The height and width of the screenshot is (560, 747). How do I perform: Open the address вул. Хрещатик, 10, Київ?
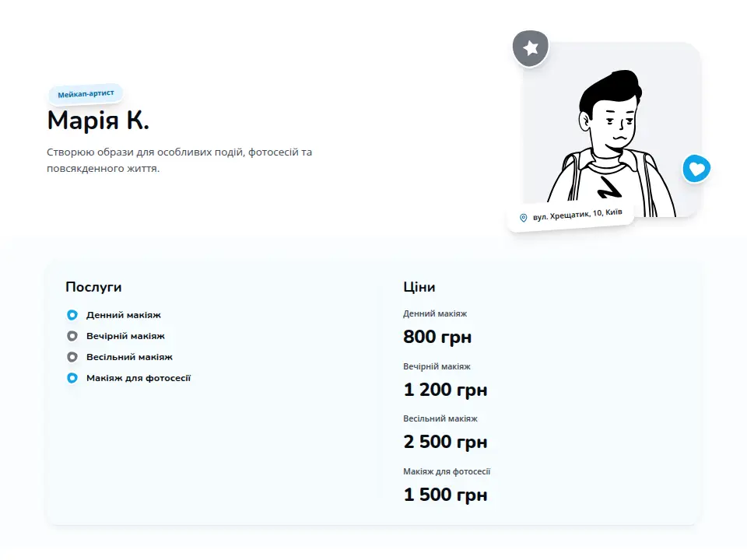(x=577, y=215)
